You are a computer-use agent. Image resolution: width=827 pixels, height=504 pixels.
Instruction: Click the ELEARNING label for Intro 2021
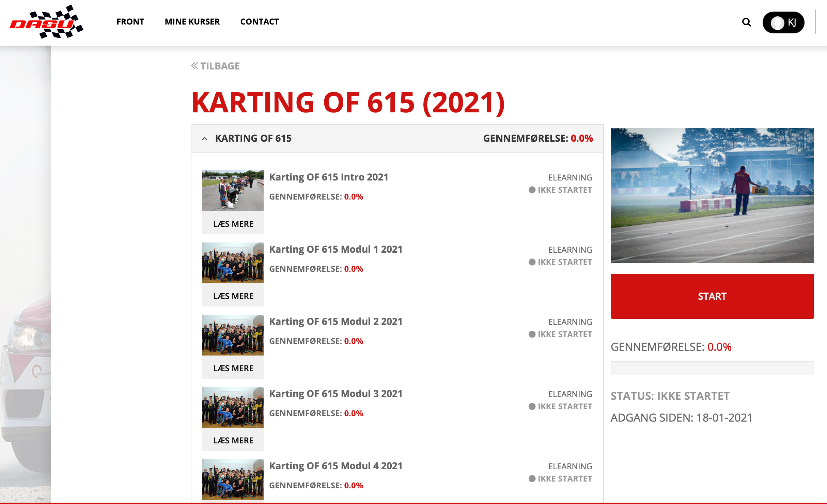pos(570,177)
